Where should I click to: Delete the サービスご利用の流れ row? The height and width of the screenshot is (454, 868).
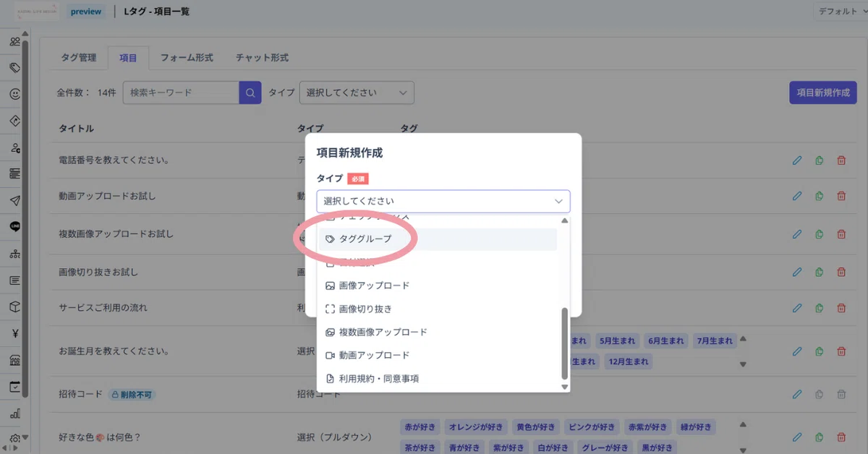(x=841, y=307)
